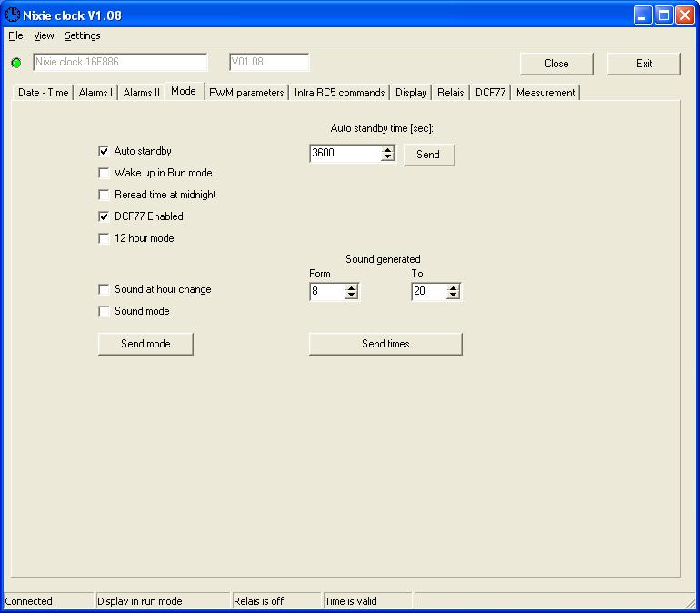Screen dimensions: 700x613
Task: Maximize the Nixie clock window
Action: click(664, 15)
